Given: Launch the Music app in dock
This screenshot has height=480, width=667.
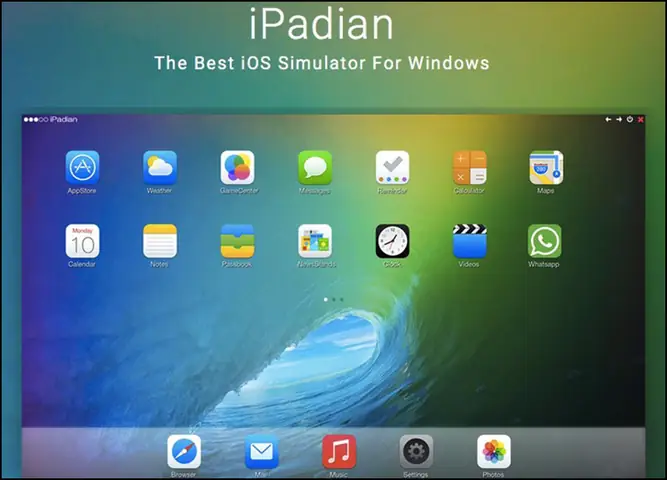Looking at the screenshot, I should (x=339, y=451).
